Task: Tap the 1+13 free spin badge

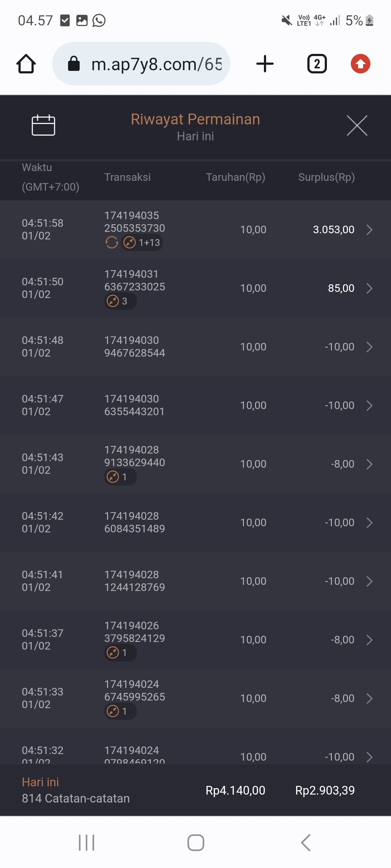Action: (x=142, y=242)
